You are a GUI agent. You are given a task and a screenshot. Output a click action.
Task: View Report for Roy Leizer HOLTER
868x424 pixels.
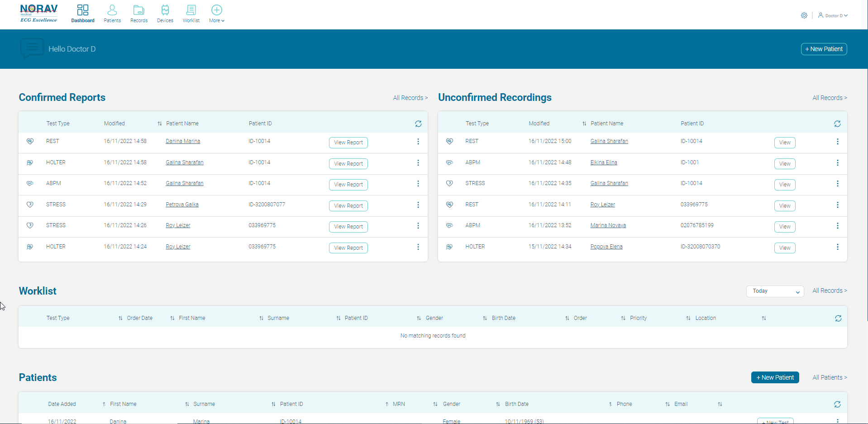coord(348,248)
